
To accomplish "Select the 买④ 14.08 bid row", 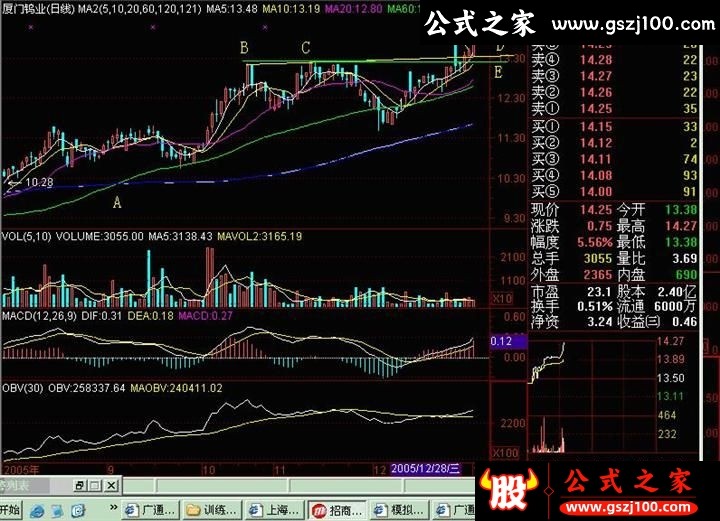I will point(614,175).
